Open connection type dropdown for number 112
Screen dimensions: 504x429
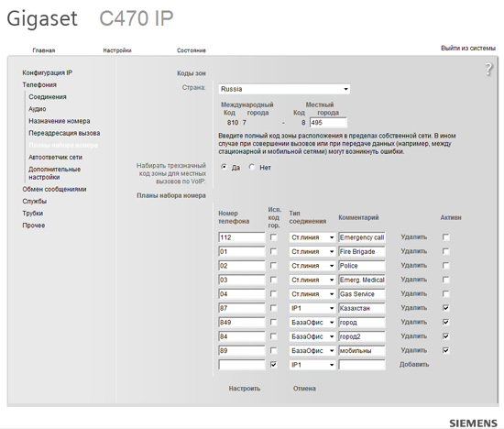coord(312,237)
